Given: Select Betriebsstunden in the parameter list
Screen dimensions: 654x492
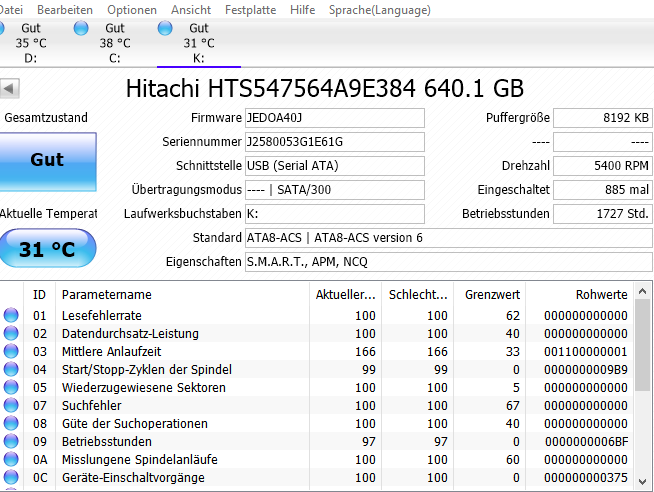Looking at the screenshot, I should click(107, 442).
